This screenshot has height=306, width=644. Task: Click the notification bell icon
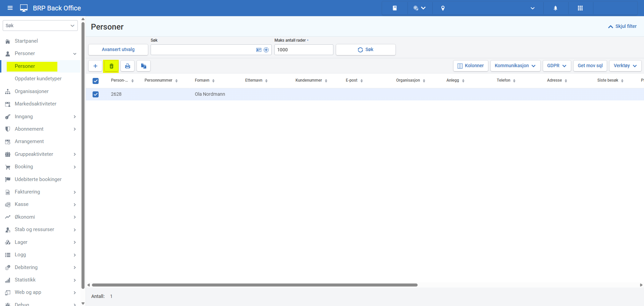pos(555,8)
